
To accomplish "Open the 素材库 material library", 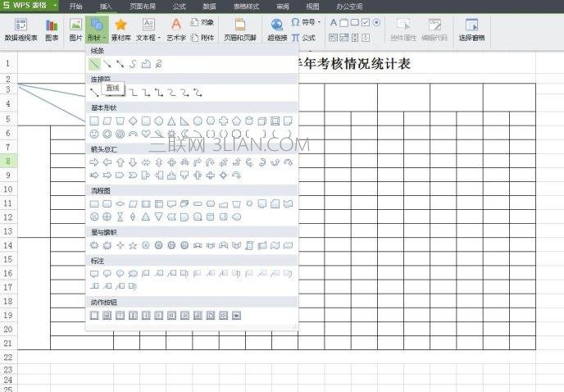I will [x=121, y=30].
